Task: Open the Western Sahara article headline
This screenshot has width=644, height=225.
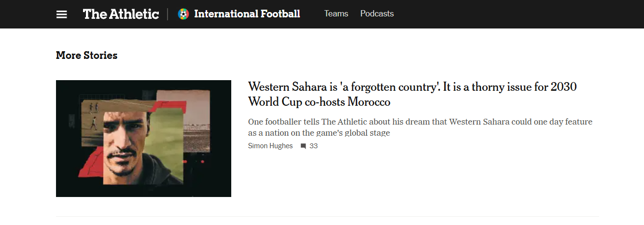Action: tap(412, 87)
